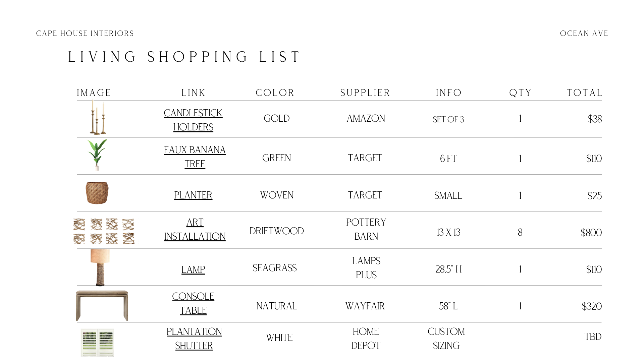Follow the Lamp link

[193, 269]
